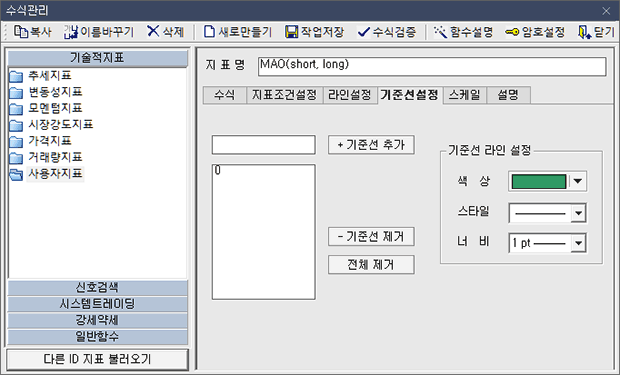Viewport: 620px width, 375px height.
Task: Select the 기준선설정 tab
Action: 409,95
